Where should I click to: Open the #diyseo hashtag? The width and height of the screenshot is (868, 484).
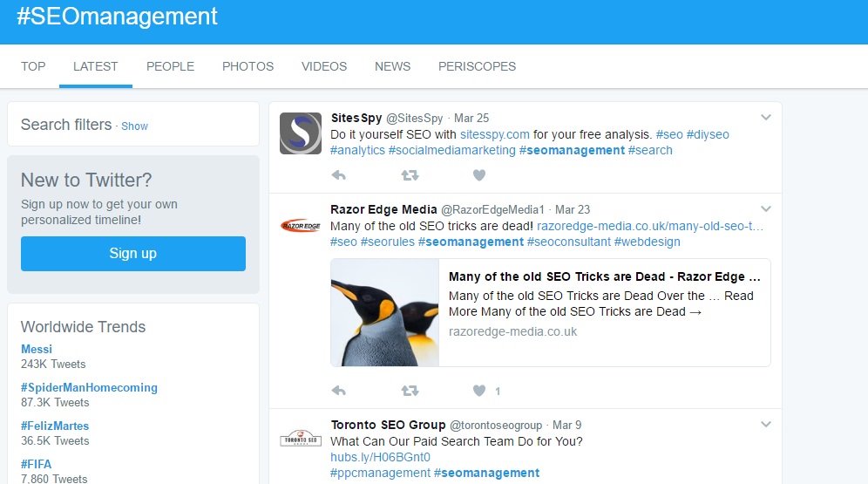coord(708,134)
